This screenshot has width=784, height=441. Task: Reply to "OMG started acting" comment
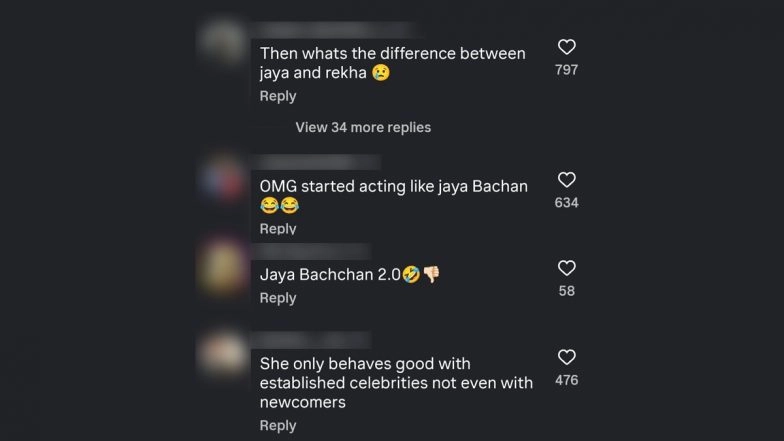click(278, 228)
